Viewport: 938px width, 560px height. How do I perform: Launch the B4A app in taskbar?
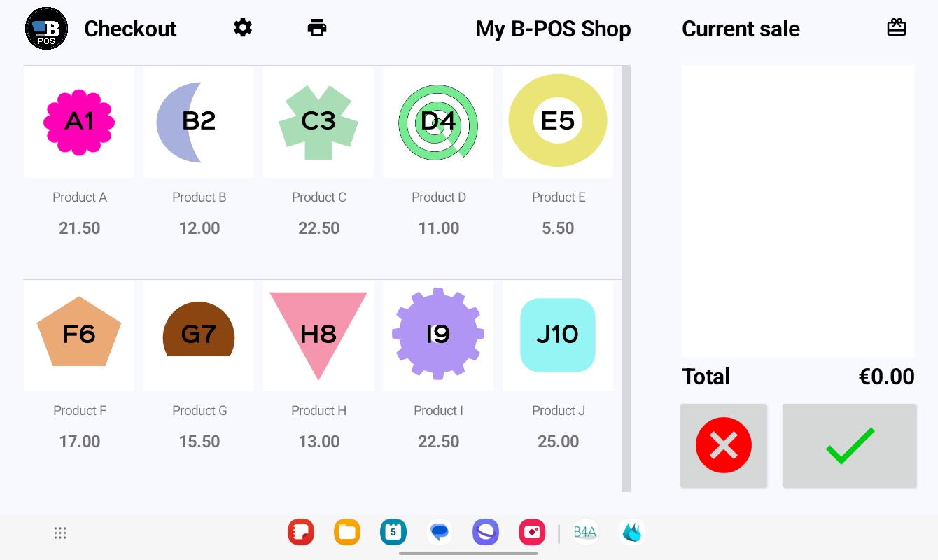585,533
